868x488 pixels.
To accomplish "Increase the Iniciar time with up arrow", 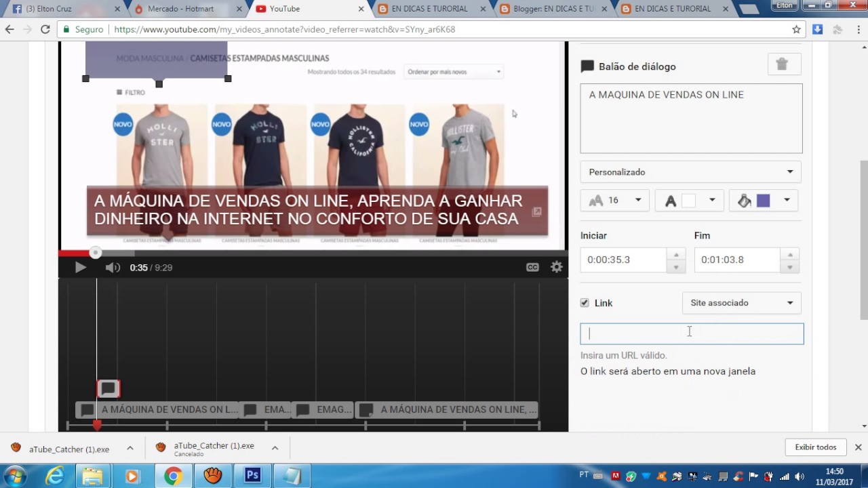I will (675, 255).
